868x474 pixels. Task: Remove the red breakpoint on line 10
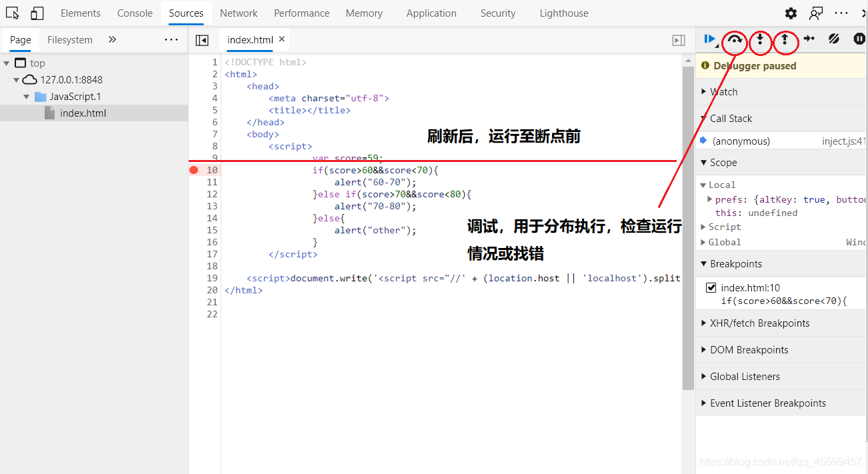pyautogui.click(x=194, y=170)
